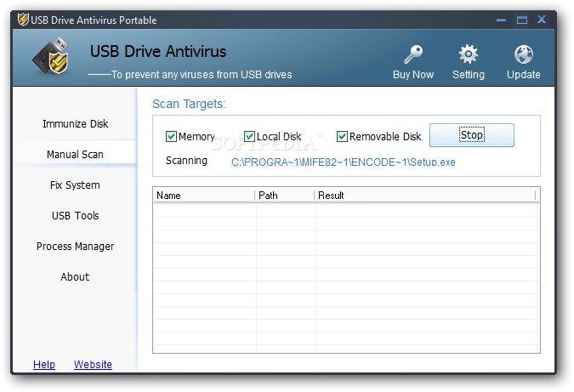Toggle the Removable Disk checkbox

click(x=342, y=137)
